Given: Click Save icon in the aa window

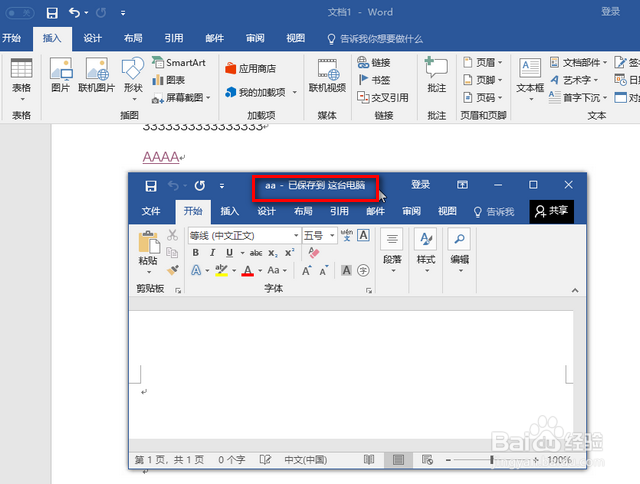Looking at the screenshot, I should click(151, 186).
